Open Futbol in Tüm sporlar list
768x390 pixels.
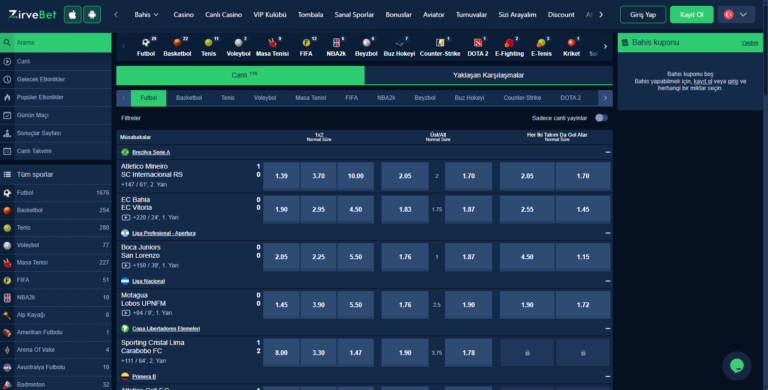click(x=56, y=193)
